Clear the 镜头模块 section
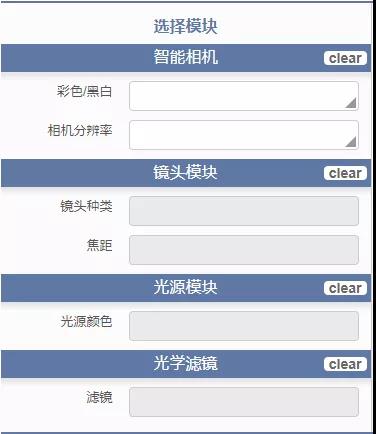 [345, 173]
